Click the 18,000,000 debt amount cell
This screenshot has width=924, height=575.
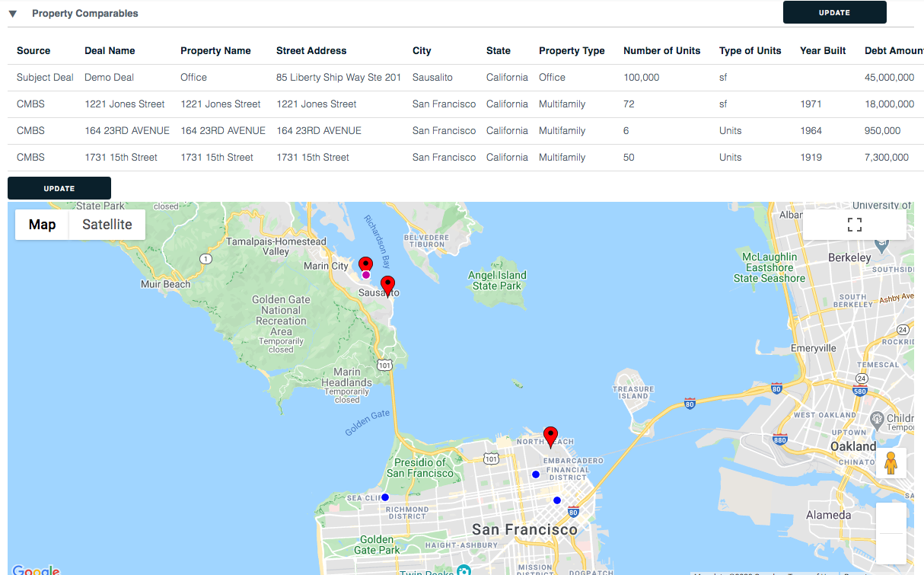pyautogui.click(x=889, y=104)
